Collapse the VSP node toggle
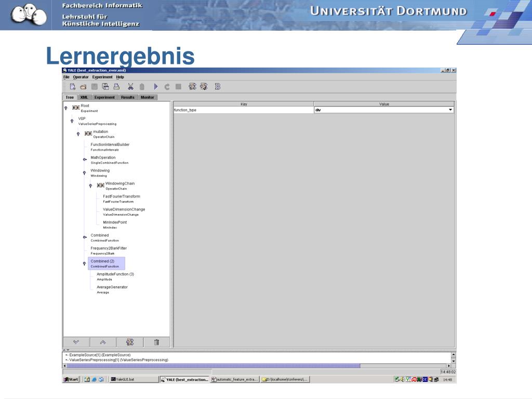Viewport: 532px width, 399px height. tap(72, 121)
